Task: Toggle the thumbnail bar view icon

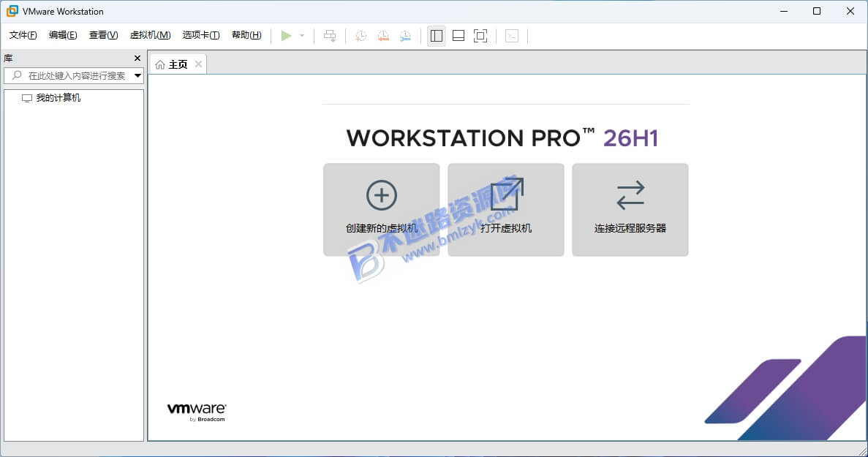Action: click(x=458, y=36)
